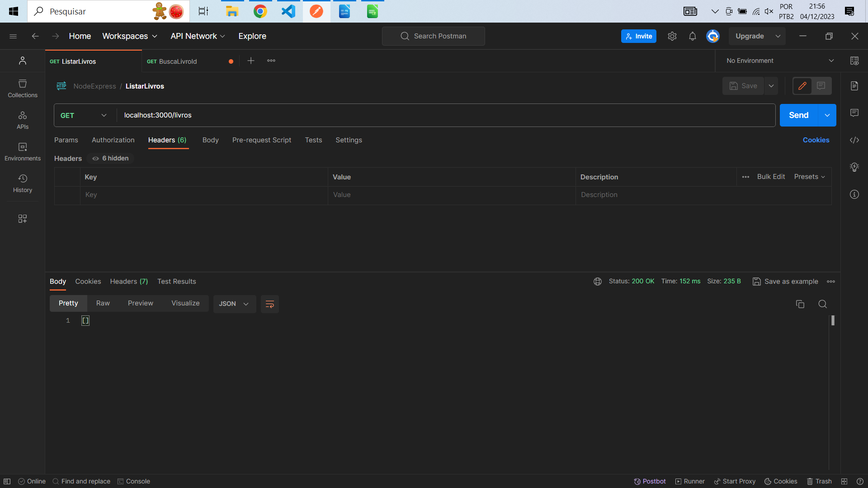Select the Visualize response view
Screen dimensions: 868x488
point(185,303)
